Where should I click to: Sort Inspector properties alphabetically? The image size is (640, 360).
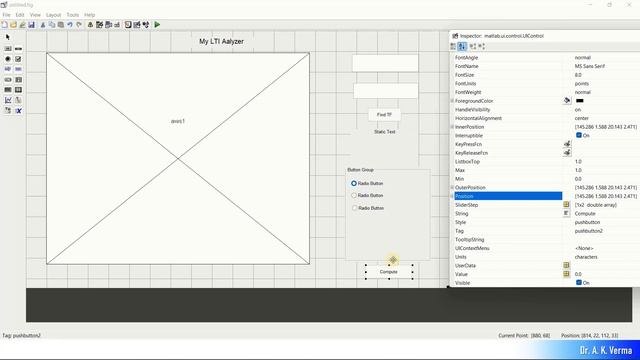pyautogui.click(x=462, y=47)
